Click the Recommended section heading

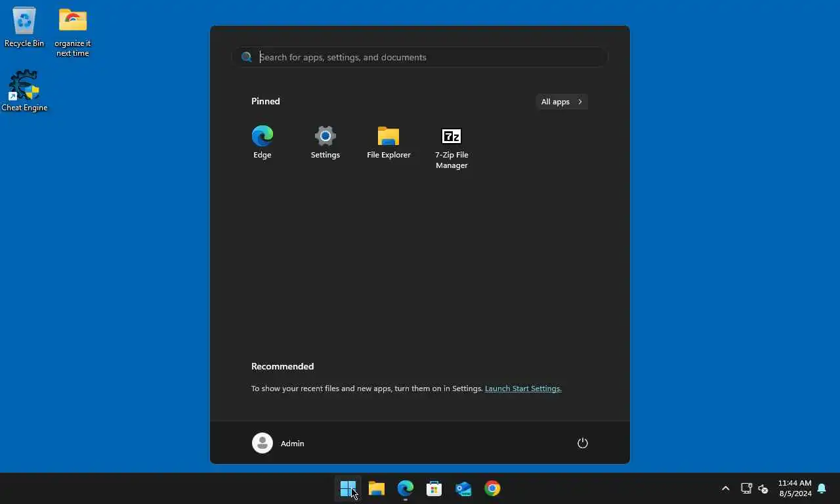coord(282,366)
